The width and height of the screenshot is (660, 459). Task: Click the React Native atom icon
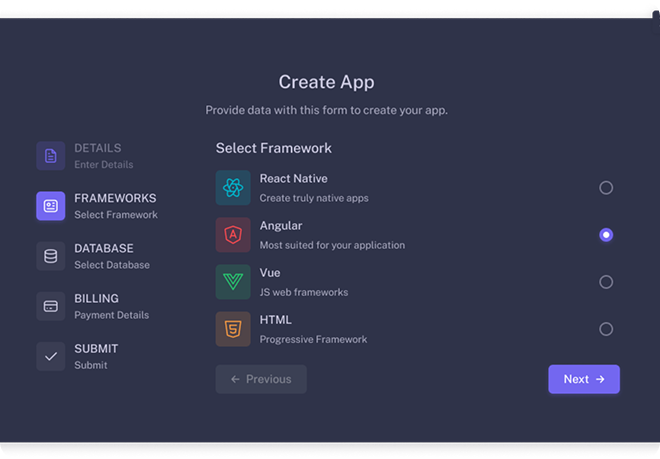[233, 187]
